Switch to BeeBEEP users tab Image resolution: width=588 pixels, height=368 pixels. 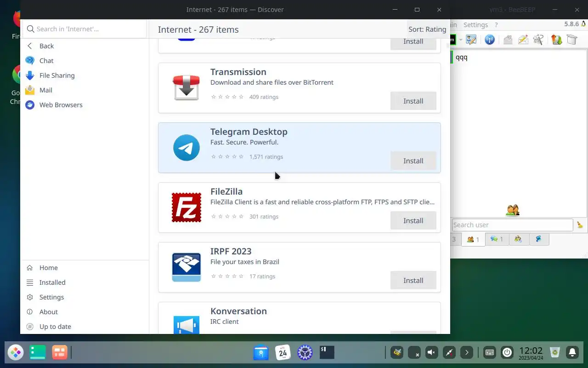[x=473, y=239]
